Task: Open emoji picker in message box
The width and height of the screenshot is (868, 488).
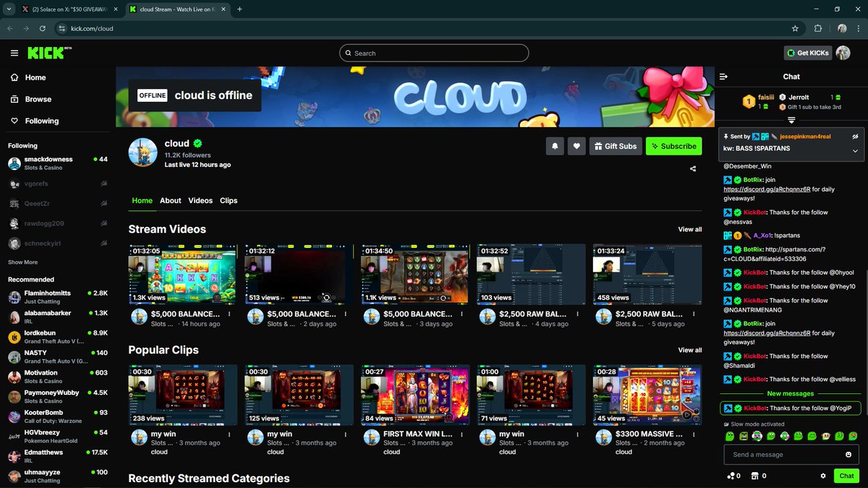Action: [x=848, y=455]
